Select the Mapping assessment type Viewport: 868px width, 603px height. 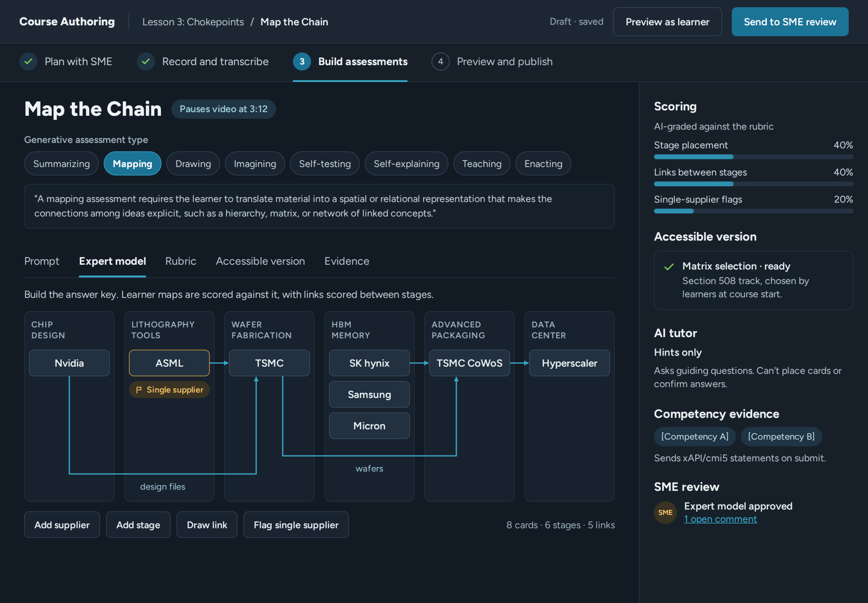pos(133,164)
